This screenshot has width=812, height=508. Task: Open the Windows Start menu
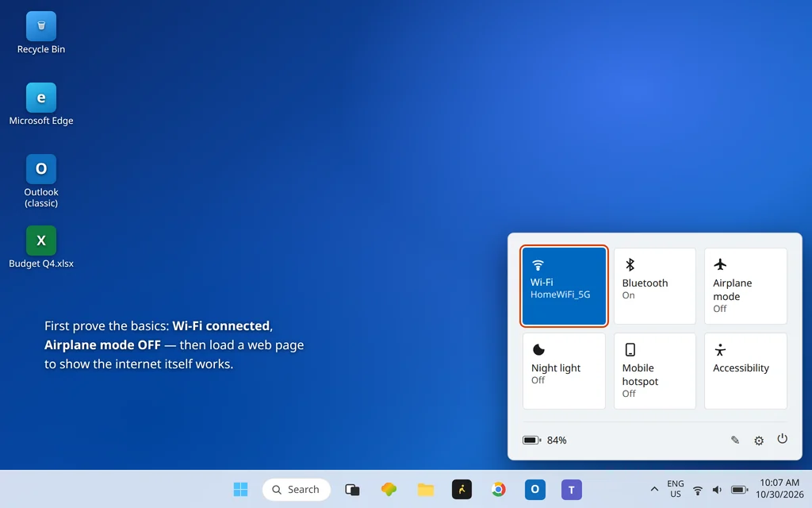(x=240, y=489)
